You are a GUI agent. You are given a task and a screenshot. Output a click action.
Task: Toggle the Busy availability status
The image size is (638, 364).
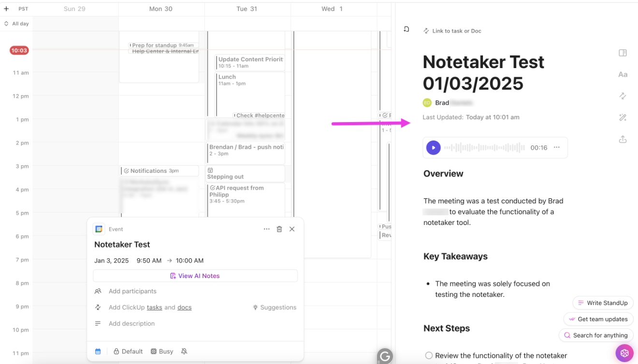point(161,351)
